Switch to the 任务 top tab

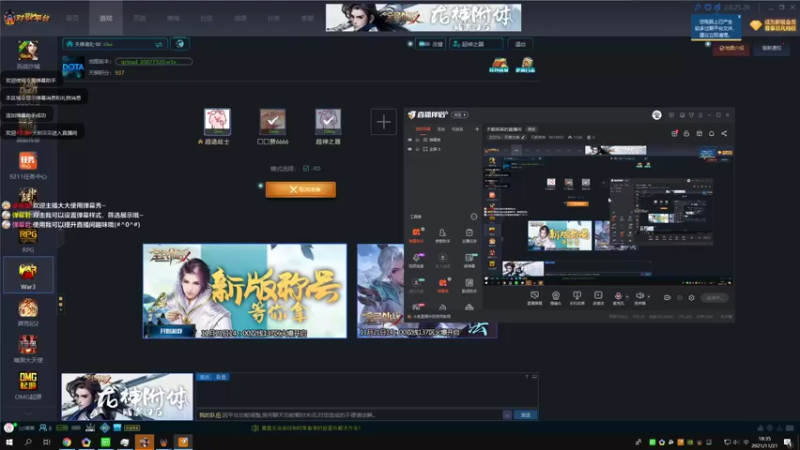(x=274, y=18)
